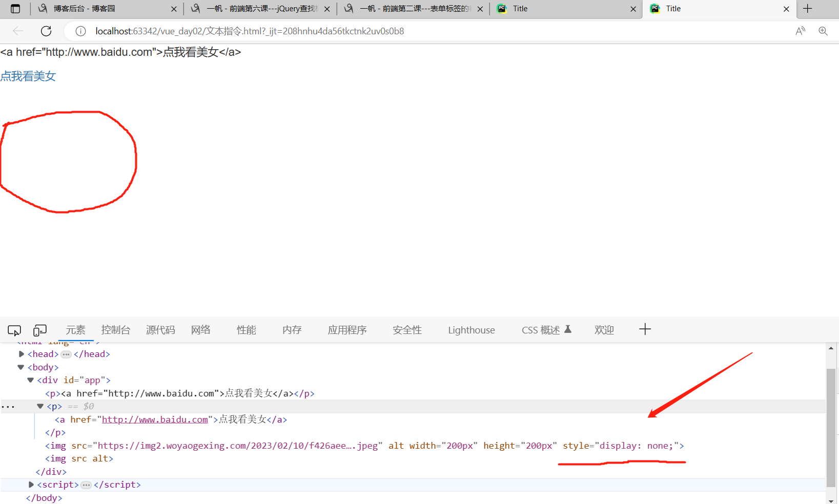This screenshot has height=504, width=839.
Task: Toggle device emulation mode icon
Action: [x=40, y=330]
